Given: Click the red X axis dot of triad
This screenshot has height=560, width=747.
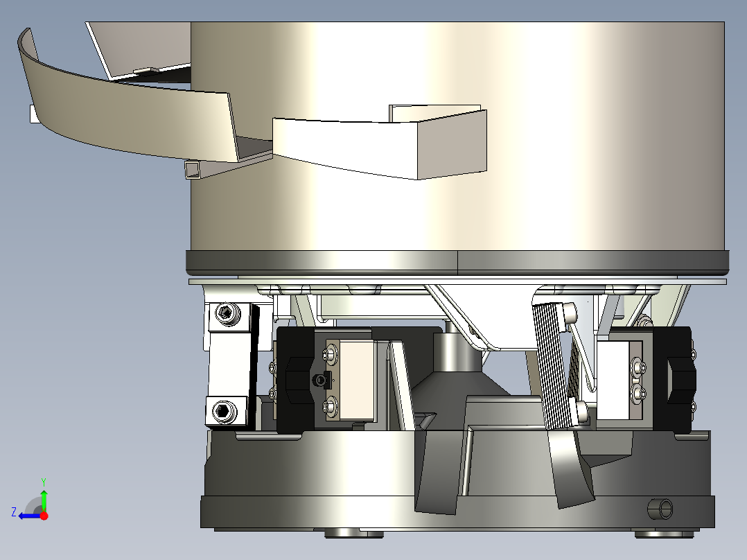Looking at the screenshot, I should [x=44, y=516].
